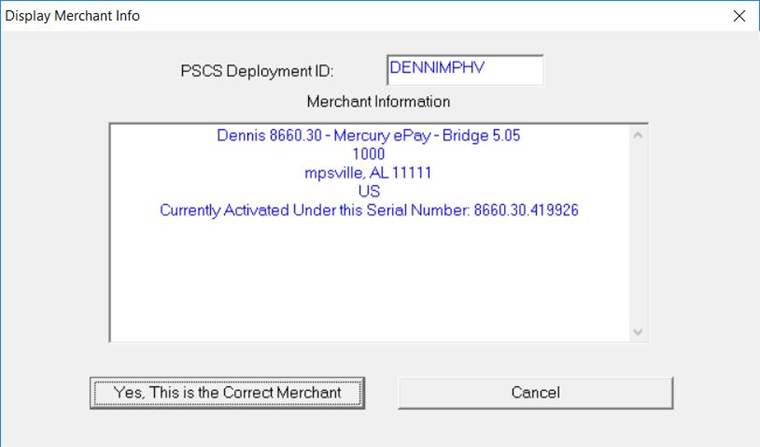Close the Display Merchant Info dialog
Screen dimensions: 760x447
(x=739, y=16)
